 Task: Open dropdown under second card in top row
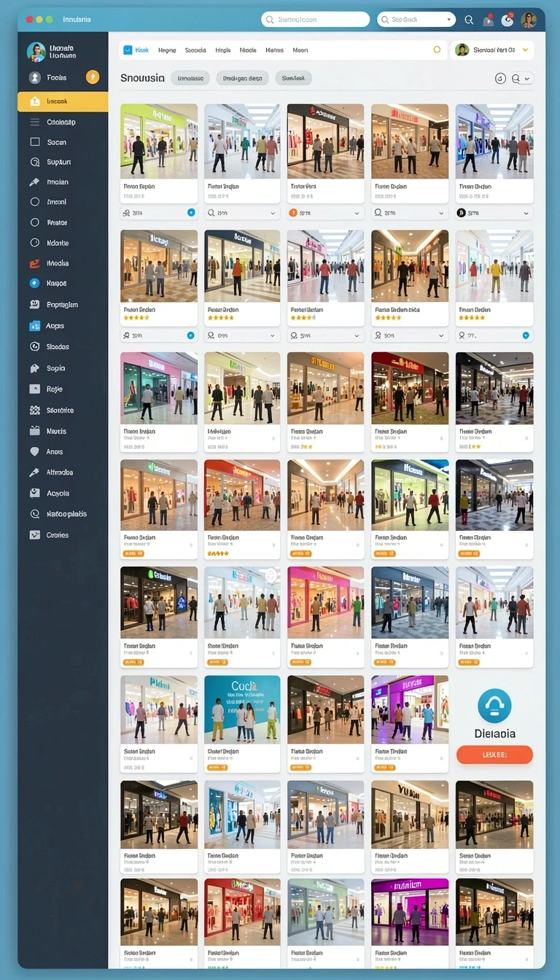[x=242, y=213]
